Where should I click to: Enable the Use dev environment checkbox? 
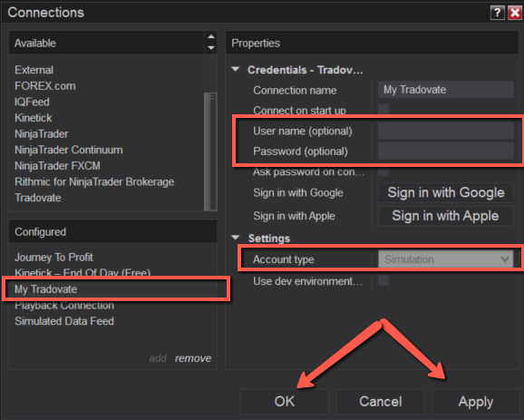pos(383,280)
